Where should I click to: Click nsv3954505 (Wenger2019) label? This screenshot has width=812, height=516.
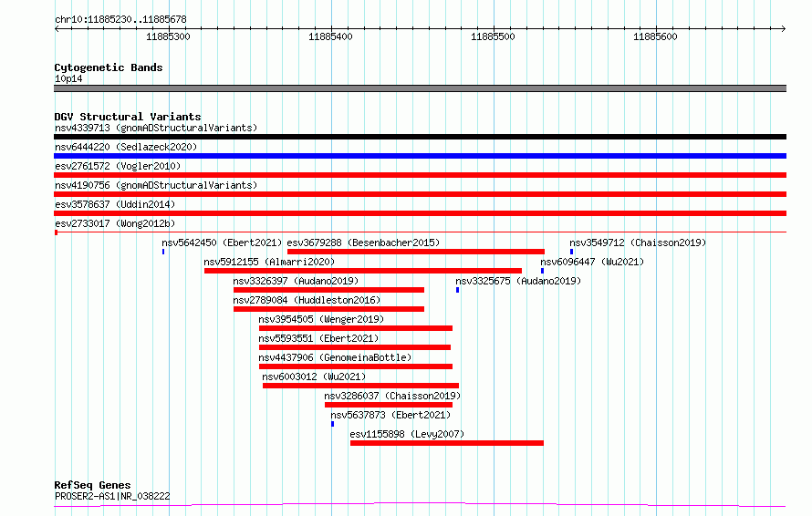point(321,319)
